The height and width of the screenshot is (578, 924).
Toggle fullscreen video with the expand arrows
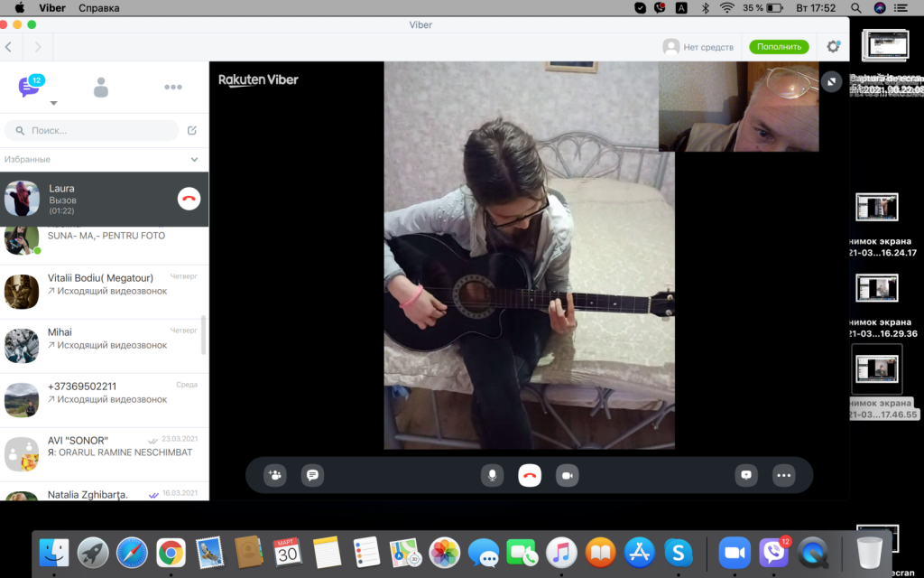[x=831, y=81]
